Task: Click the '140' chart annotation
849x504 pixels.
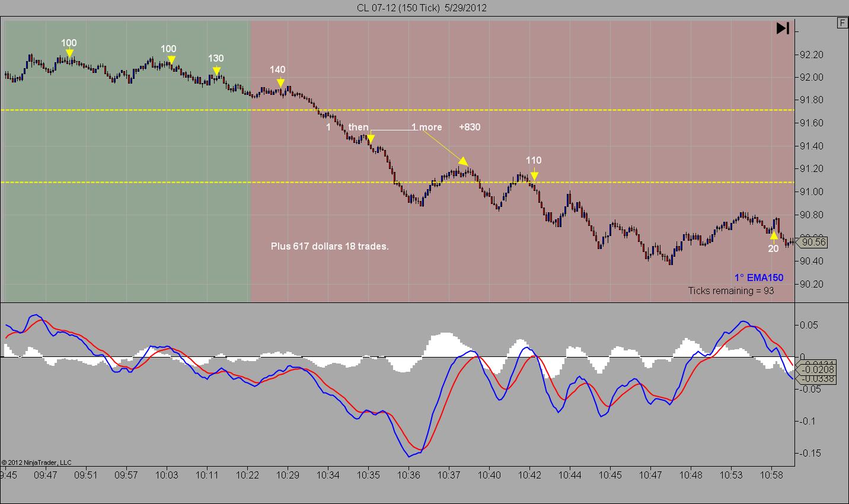Action: click(x=277, y=69)
